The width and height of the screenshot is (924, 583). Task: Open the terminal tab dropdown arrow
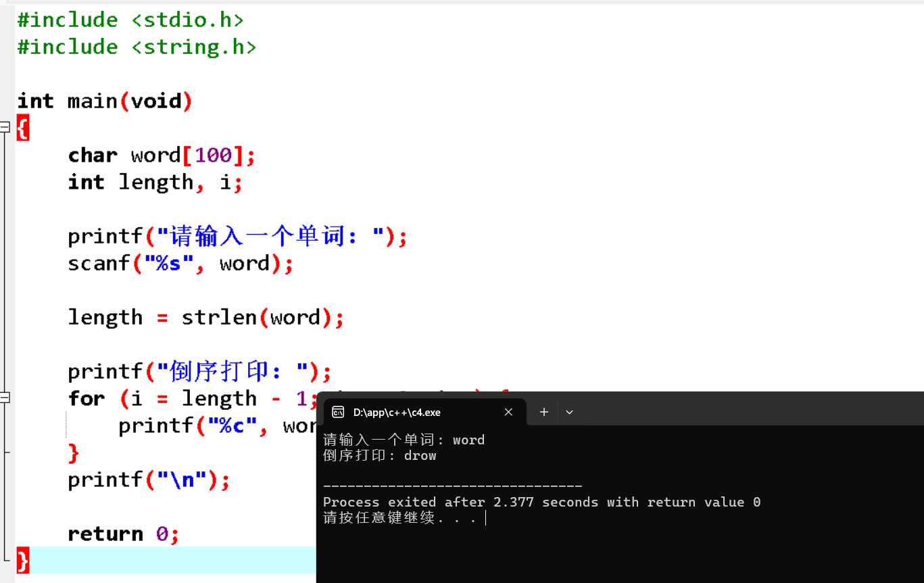pos(569,412)
